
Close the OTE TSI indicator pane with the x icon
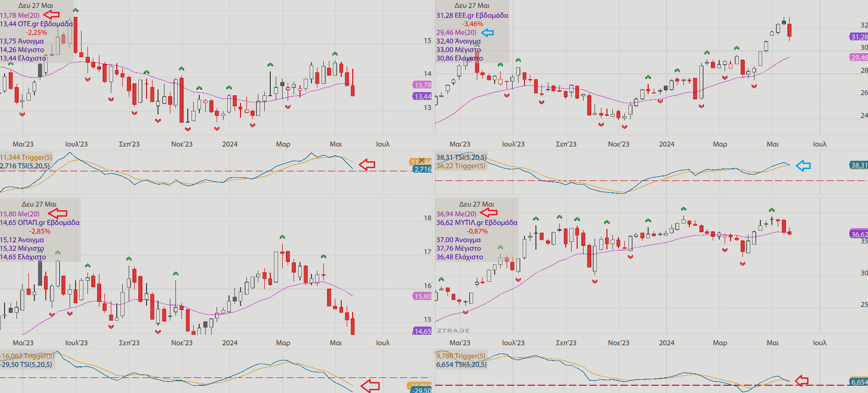tap(422, 160)
